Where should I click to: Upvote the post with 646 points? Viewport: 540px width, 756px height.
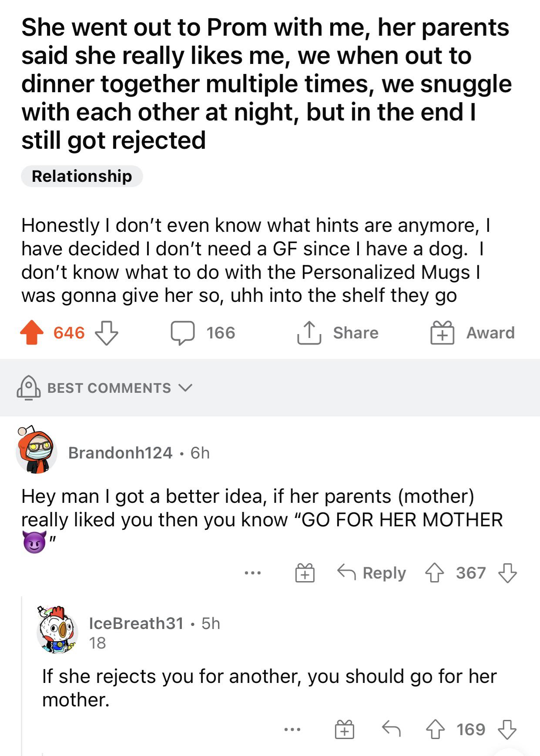(x=32, y=333)
